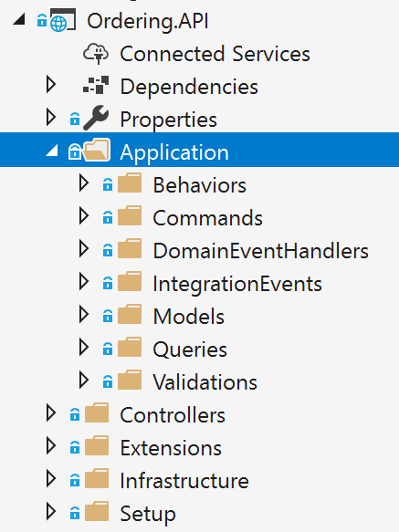Image resolution: width=399 pixels, height=532 pixels.
Task: Select the Queries folder name
Action: [x=190, y=349]
